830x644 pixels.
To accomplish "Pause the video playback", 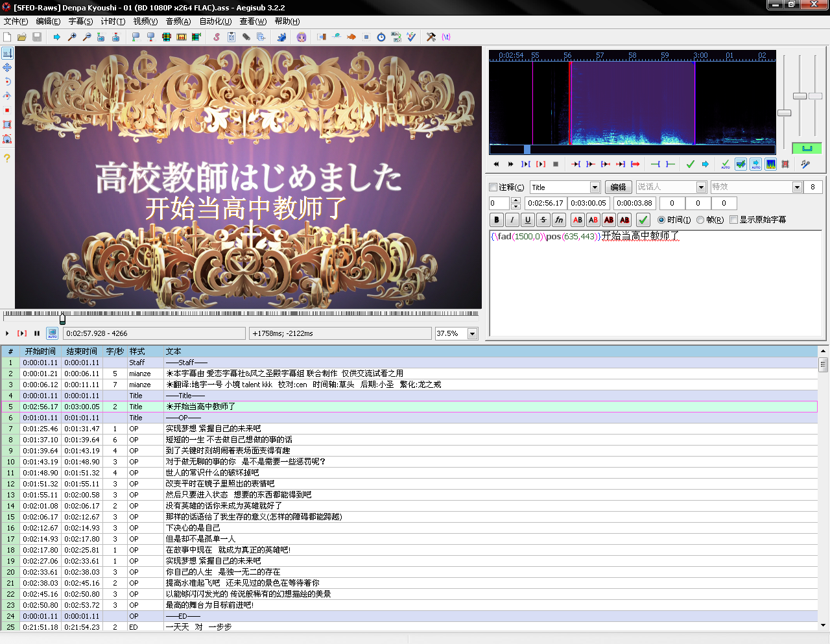I will (37, 333).
